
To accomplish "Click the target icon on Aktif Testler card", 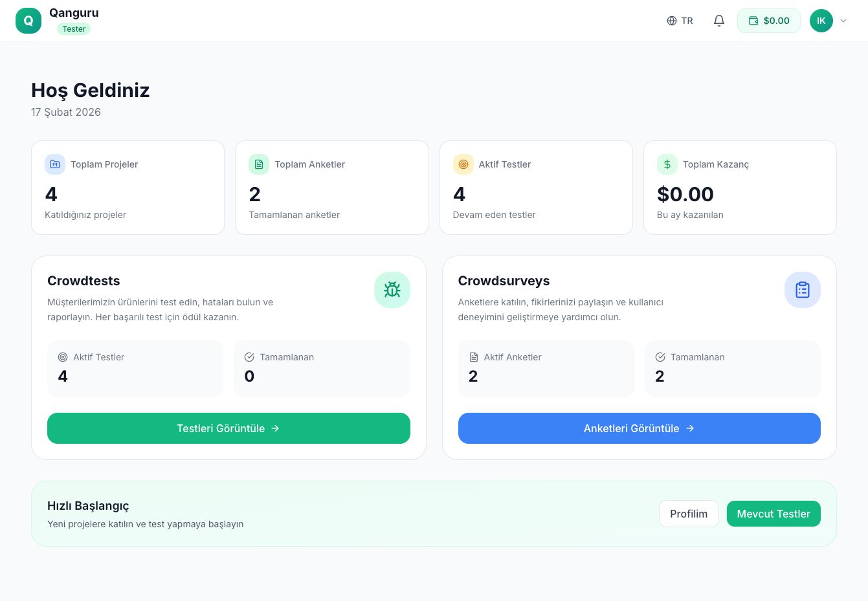I will point(463,164).
